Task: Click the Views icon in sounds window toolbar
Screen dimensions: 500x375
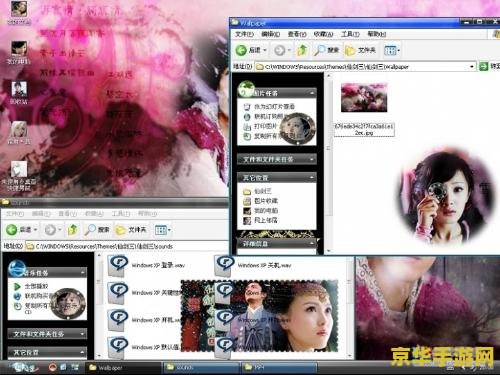Action: point(161,230)
